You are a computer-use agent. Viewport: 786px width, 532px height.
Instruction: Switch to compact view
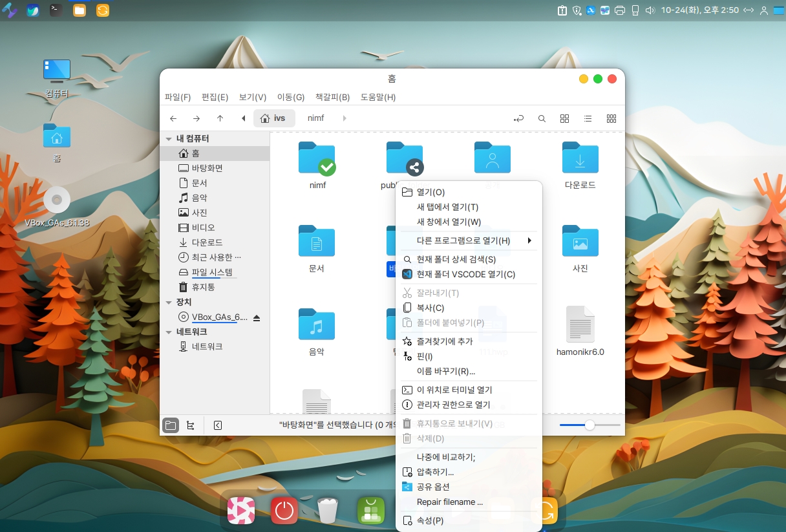click(611, 119)
